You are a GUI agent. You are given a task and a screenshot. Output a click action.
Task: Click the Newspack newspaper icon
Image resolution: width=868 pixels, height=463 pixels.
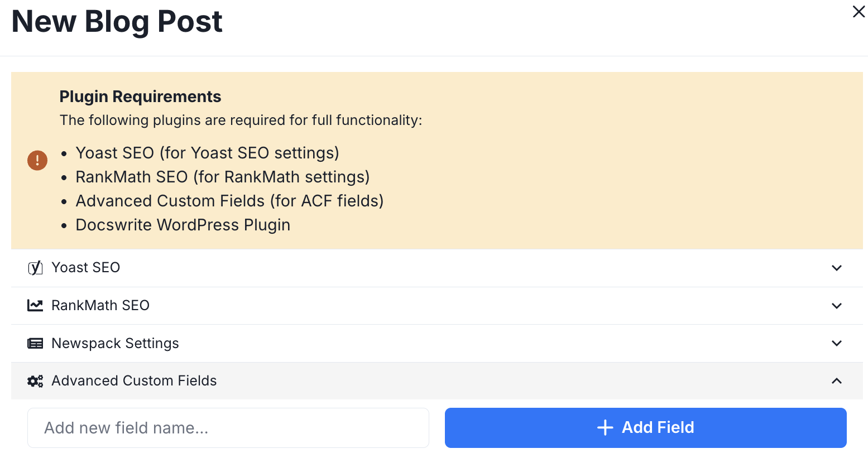pyautogui.click(x=35, y=344)
